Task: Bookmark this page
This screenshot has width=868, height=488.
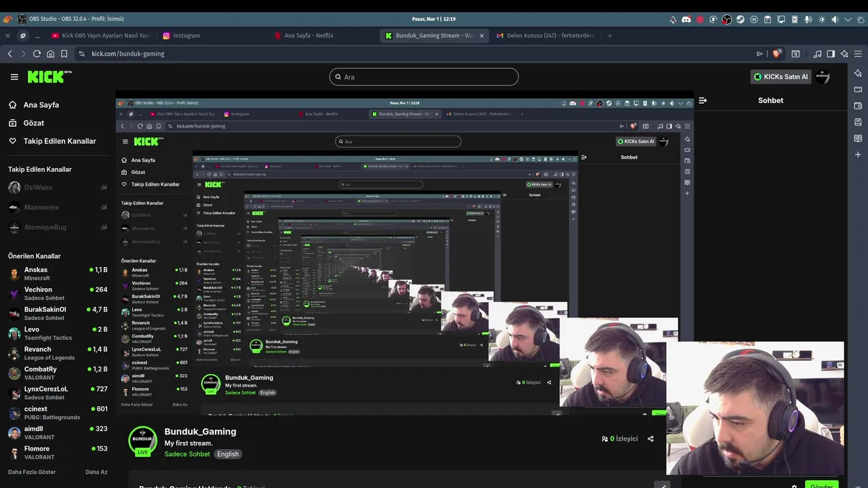Action: click(x=64, y=54)
